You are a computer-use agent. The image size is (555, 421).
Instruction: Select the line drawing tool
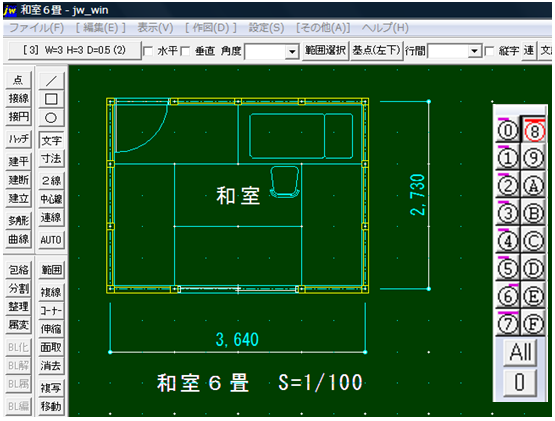tap(51, 81)
